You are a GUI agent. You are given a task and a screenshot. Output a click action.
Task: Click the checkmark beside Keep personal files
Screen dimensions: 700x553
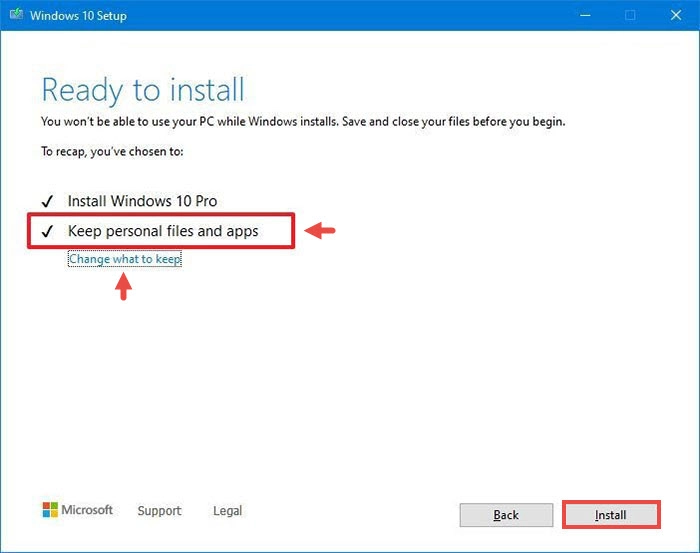(47, 231)
